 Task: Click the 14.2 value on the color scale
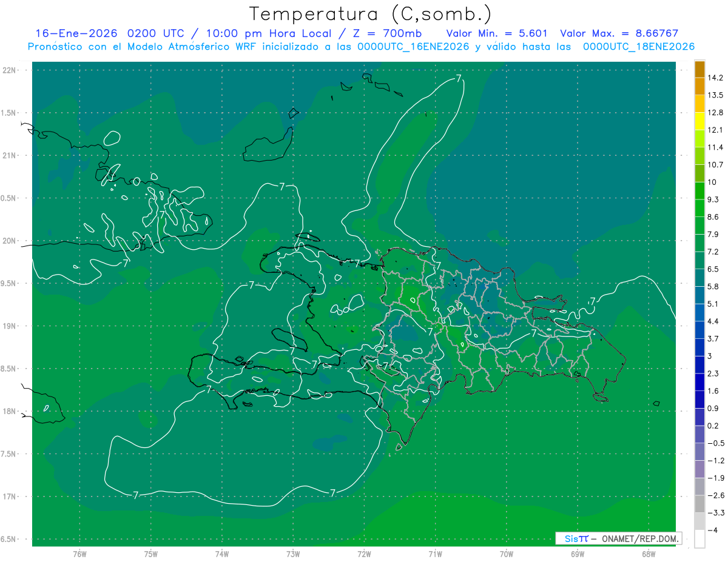point(716,78)
